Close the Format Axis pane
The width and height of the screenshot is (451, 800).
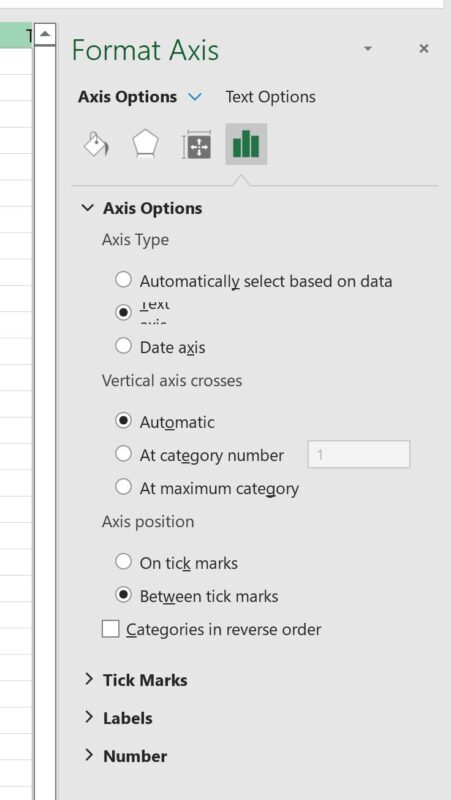423,48
